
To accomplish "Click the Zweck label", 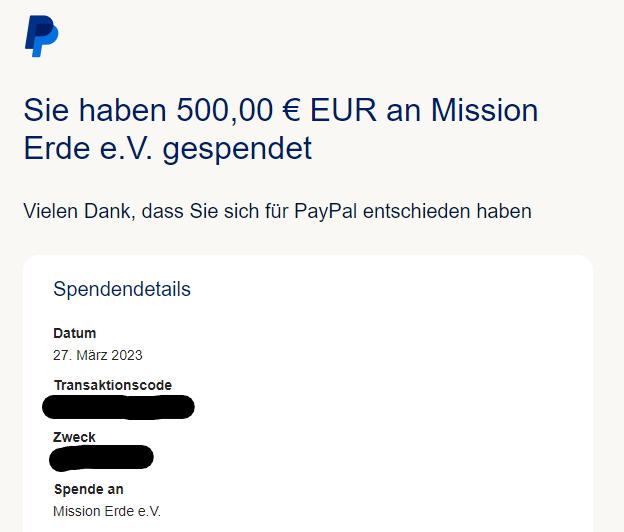I will (x=74, y=437).
